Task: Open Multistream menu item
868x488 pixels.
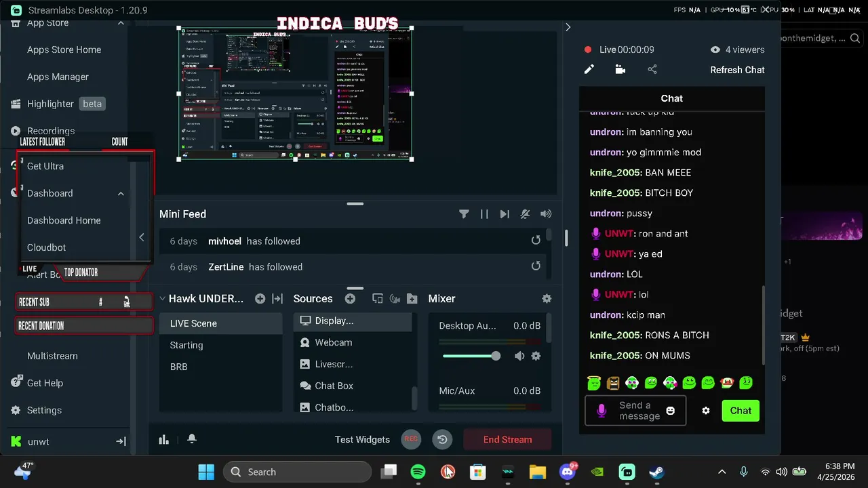Action: point(52,356)
